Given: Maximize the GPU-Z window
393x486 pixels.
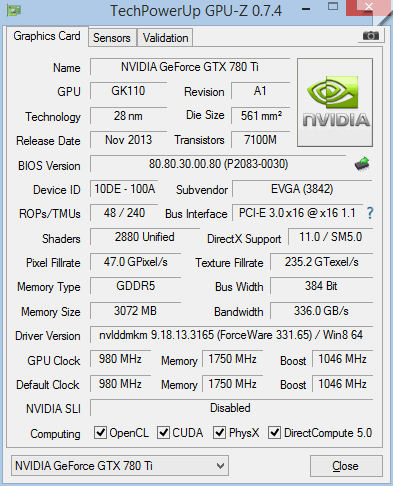Looking at the screenshot, I should 333,6.
